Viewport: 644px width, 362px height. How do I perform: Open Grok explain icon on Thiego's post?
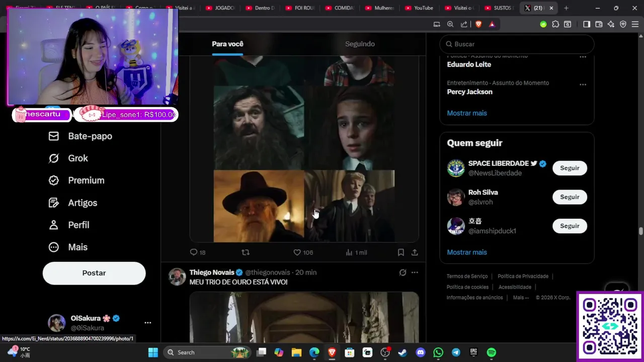(x=403, y=273)
